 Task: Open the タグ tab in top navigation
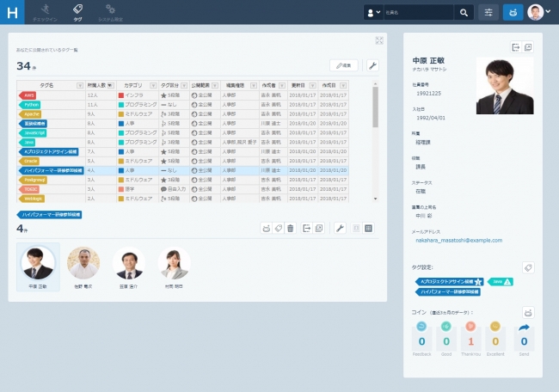point(78,11)
